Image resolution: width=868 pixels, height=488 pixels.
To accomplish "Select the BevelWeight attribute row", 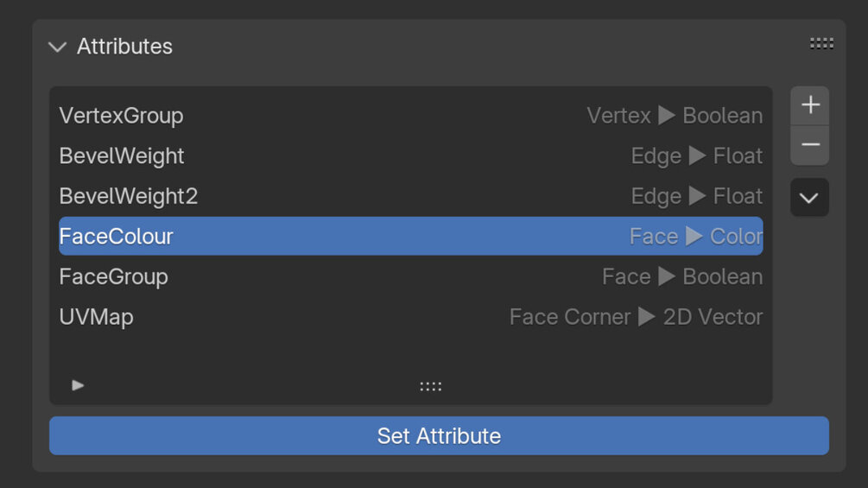I will 122,156.
